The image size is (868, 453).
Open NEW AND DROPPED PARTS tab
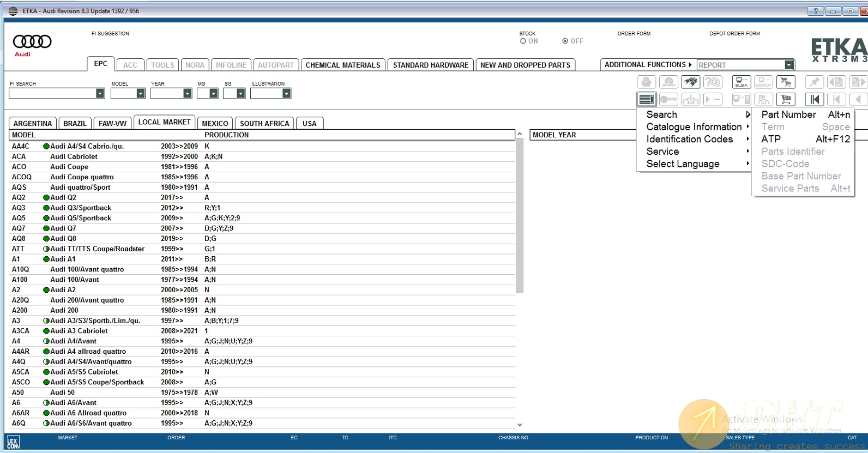pos(526,65)
